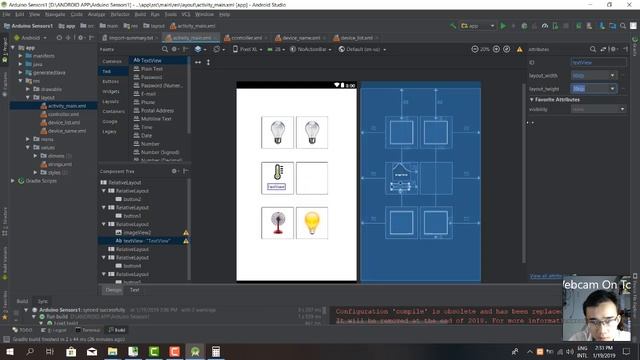This screenshot has width=640, height=360.
Task: Open Android project view dropdown
Action: (x=31, y=38)
